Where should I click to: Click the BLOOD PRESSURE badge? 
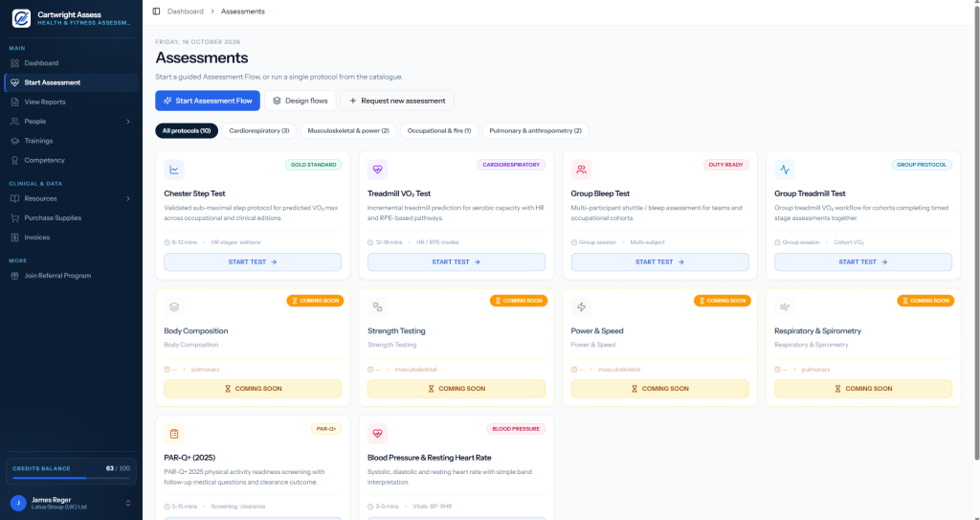pyautogui.click(x=516, y=429)
